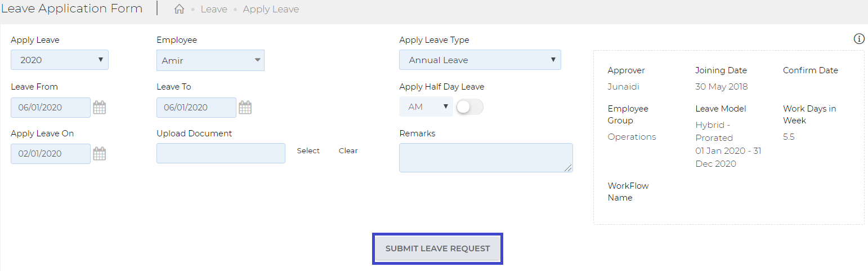
Task: Click the Apply Leave On date field
Action: 51,154
